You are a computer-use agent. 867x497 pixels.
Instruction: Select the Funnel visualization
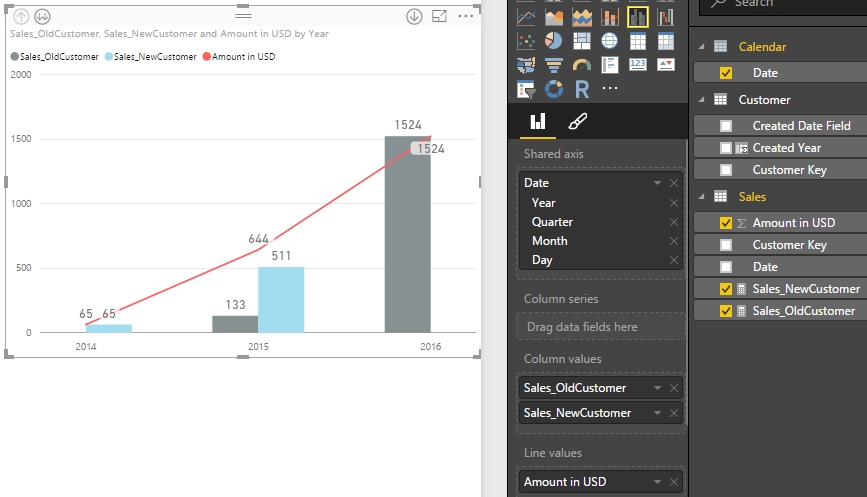pyautogui.click(x=553, y=65)
